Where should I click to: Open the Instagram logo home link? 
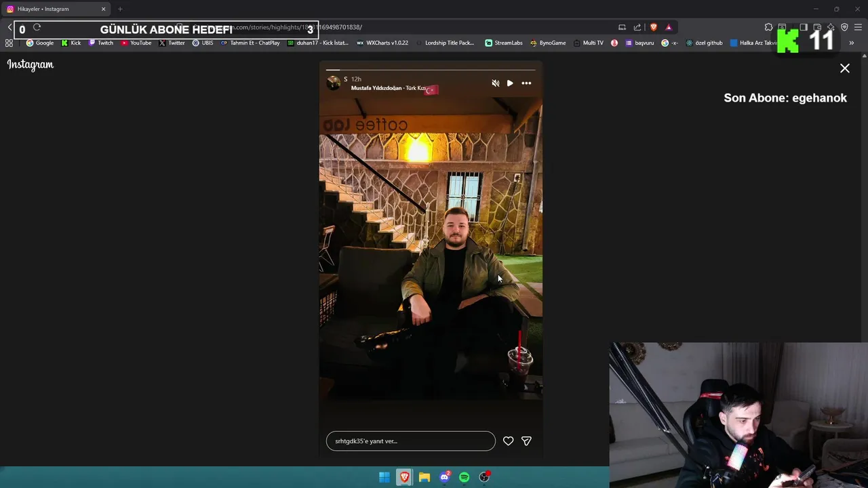pos(31,64)
